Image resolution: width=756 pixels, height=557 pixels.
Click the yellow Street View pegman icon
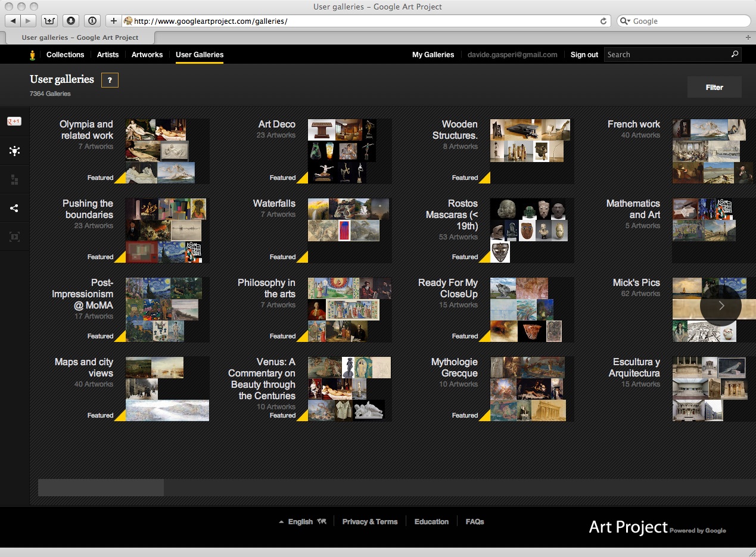tap(33, 55)
